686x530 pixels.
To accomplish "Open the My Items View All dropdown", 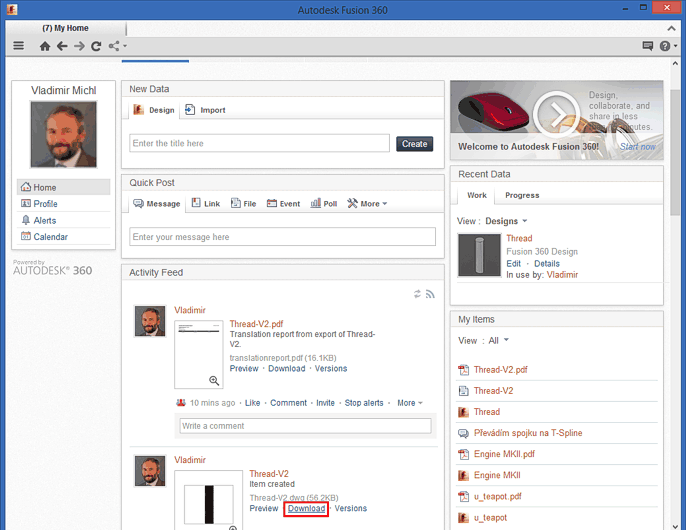I will [498, 340].
